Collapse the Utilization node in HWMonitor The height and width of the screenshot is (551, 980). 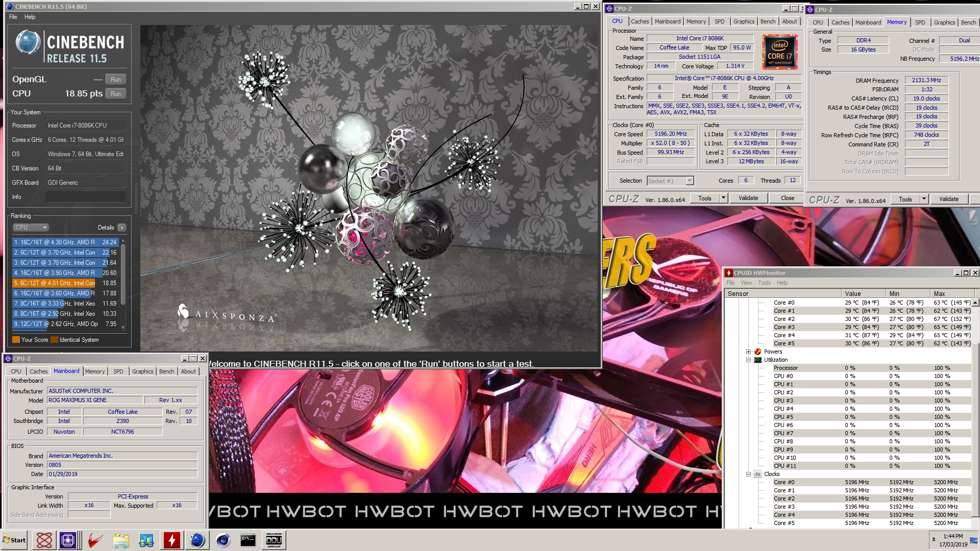click(x=748, y=360)
